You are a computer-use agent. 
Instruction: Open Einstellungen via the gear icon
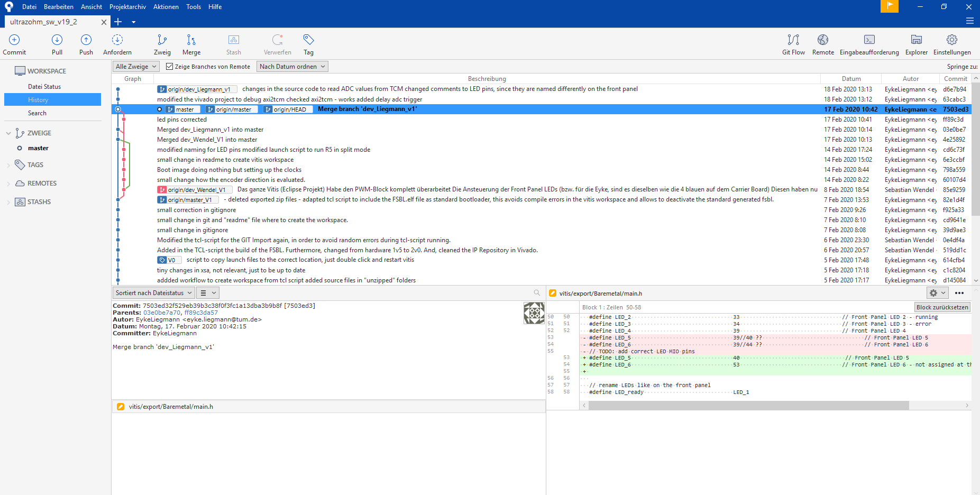[x=951, y=44]
